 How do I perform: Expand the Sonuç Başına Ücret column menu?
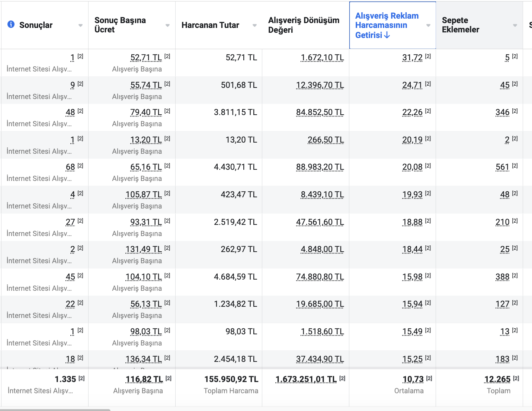tap(167, 25)
